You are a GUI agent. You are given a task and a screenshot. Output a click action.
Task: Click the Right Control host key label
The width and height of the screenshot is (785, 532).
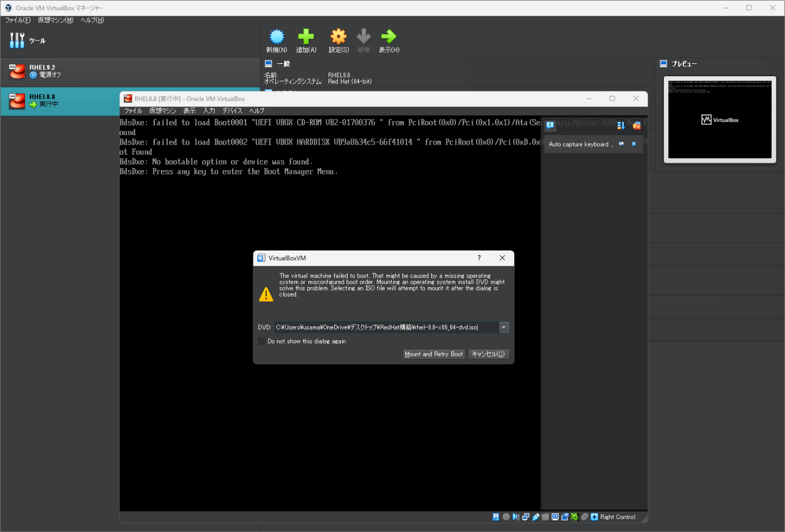coord(618,517)
